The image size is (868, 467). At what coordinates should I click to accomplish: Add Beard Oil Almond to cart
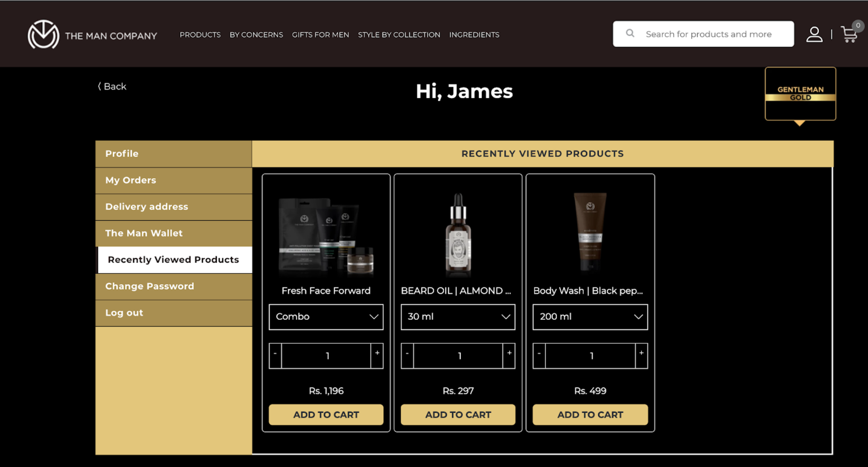tap(458, 415)
